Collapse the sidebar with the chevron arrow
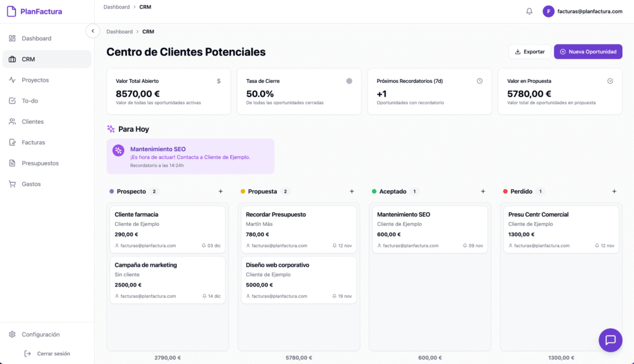 tap(93, 30)
